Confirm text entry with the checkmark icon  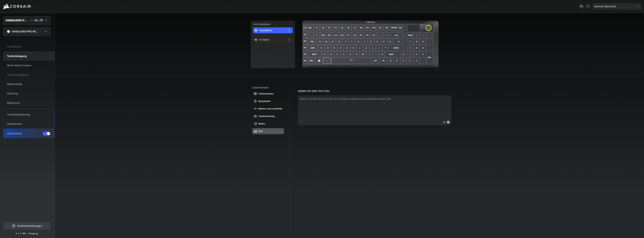(448, 122)
